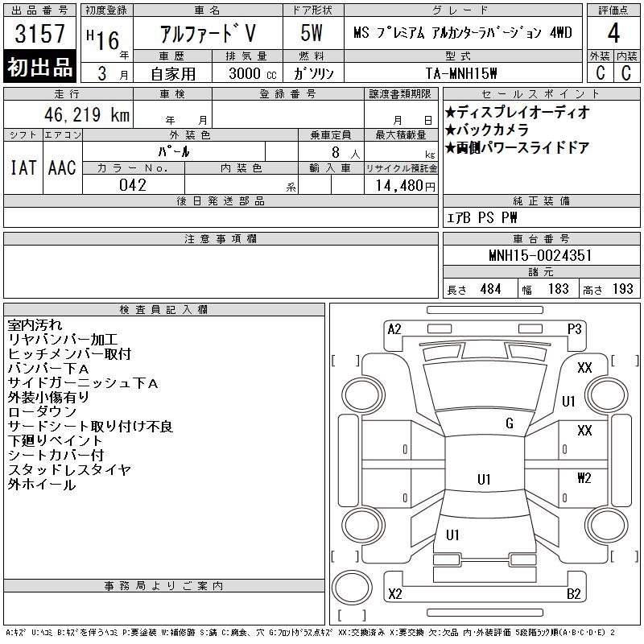
Task: Select the overall grade 4 cell
Action: click(x=613, y=33)
